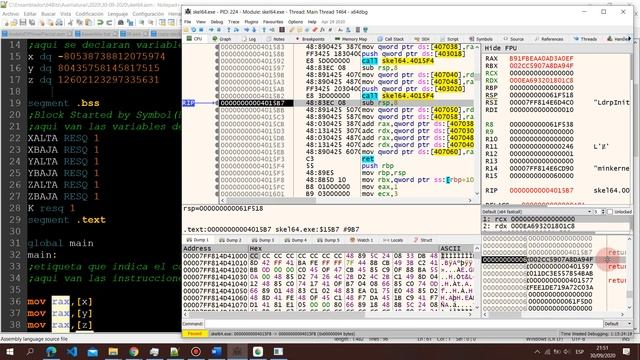Click the black Scylla icon in x64dbg toolbar
Viewport: 640px width, 360px height.
(x=282, y=29)
